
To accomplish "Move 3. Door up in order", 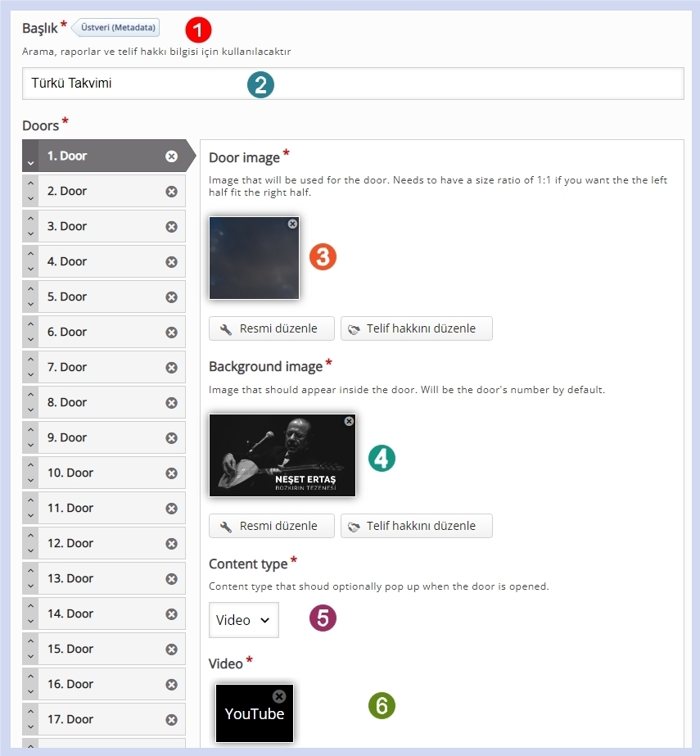I will (x=30, y=219).
